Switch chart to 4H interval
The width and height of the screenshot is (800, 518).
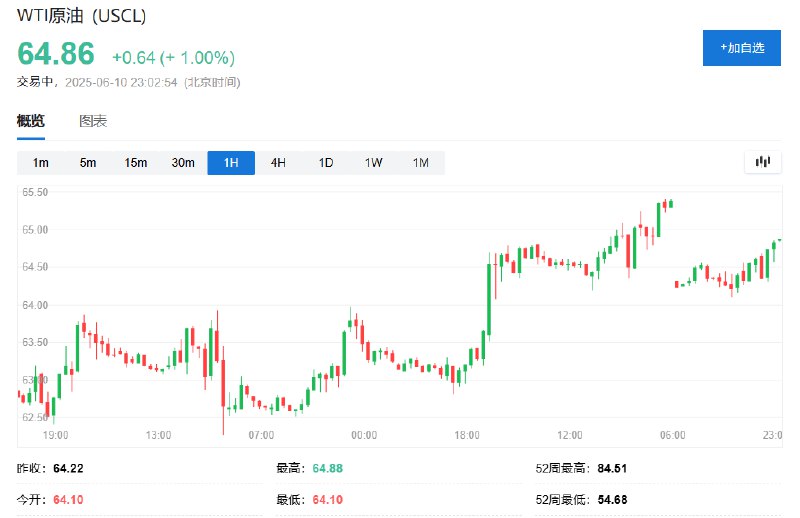point(278,163)
